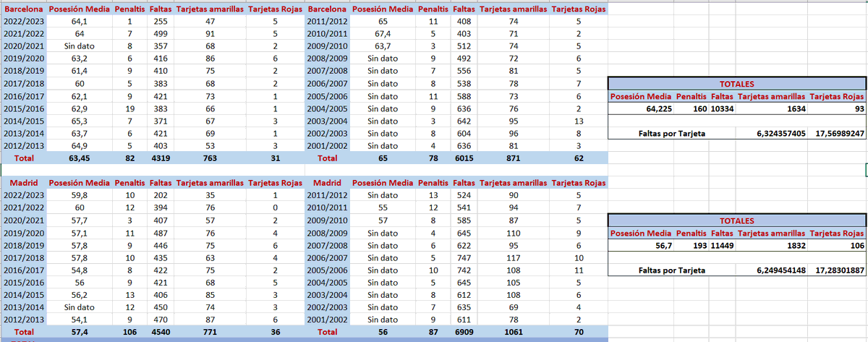This screenshot has width=868, height=342.
Task: Select the Madrid total yellow cards 1061
Action: [x=514, y=332]
